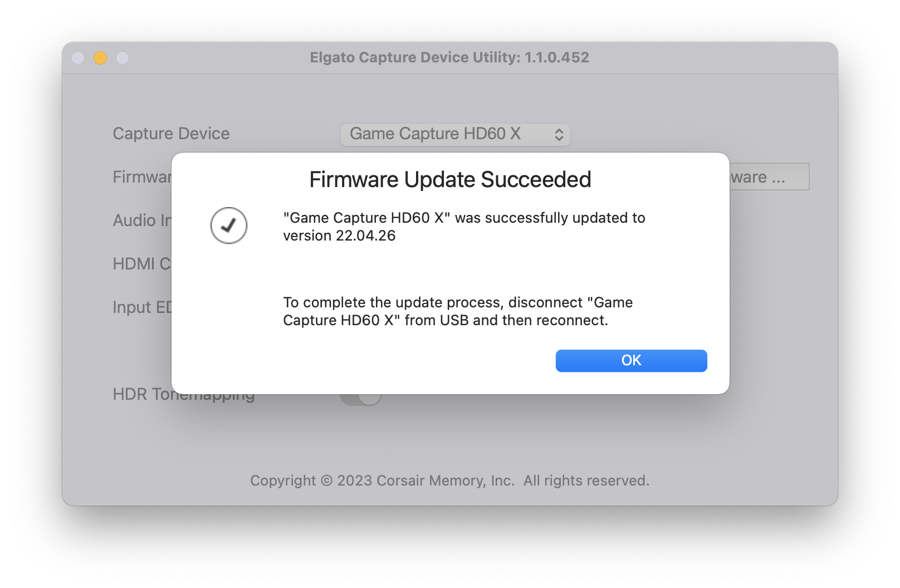This screenshot has height=588, width=900.
Task: Click the leftmost gray window close button
Action: point(78,58)
